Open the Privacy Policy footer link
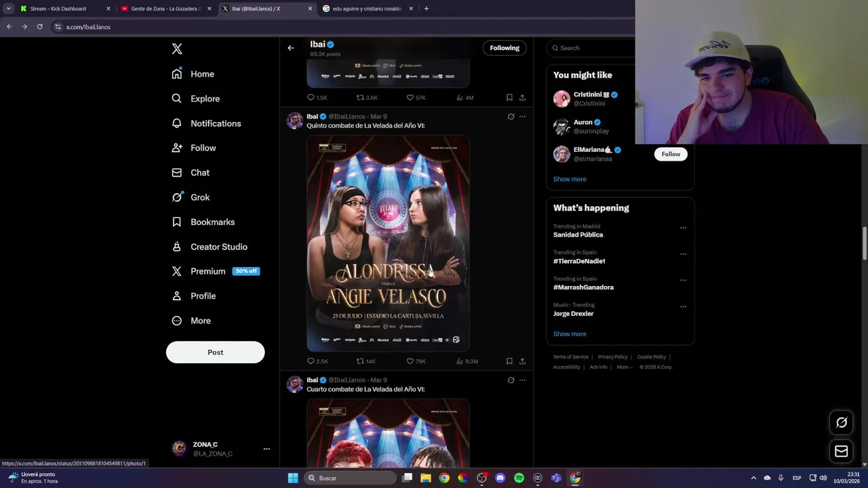Image resolution: width=868 pixels, height=488 pixels. (612, 357)
